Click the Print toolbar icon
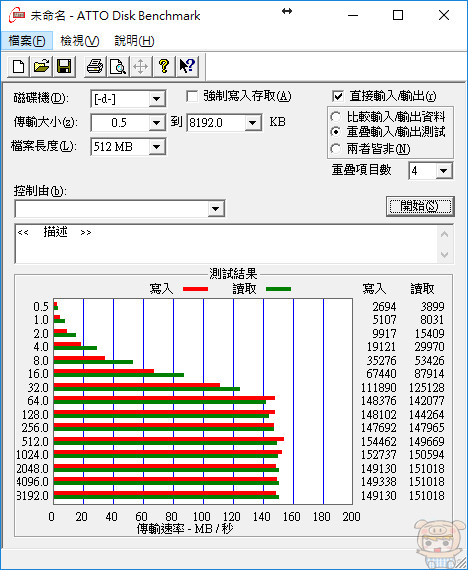Screen dimensions: 468x570 [95, 67]
